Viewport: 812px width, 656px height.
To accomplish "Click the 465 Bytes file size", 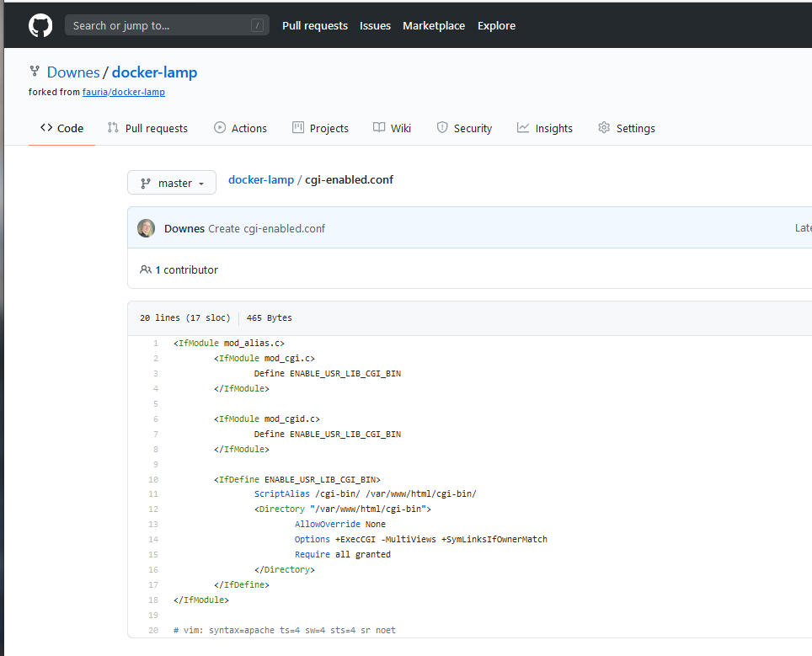I will (270, 318).
